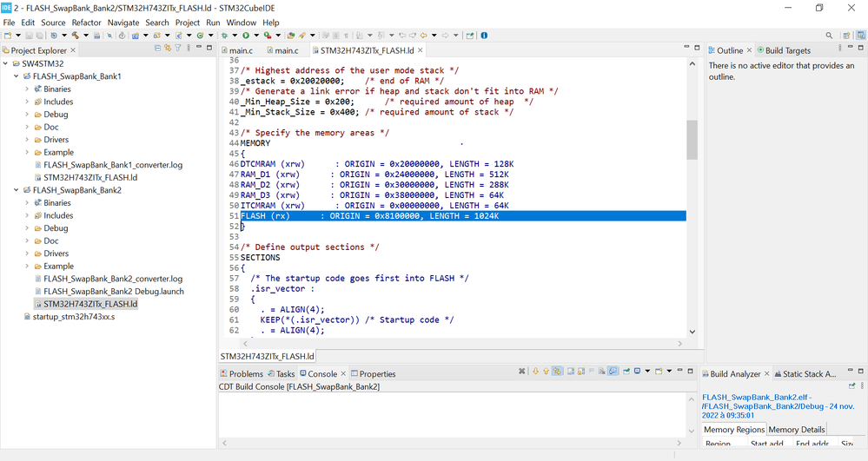Viewport: 868px width, 461px height.
Task: Toggle Console scroll lock sync icon
Action: (557, 372)
